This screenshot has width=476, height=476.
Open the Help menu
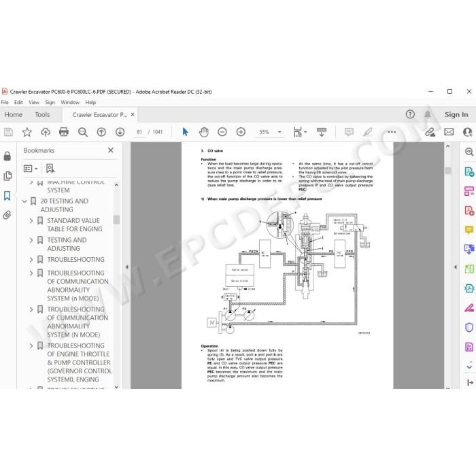click(90, 102)
